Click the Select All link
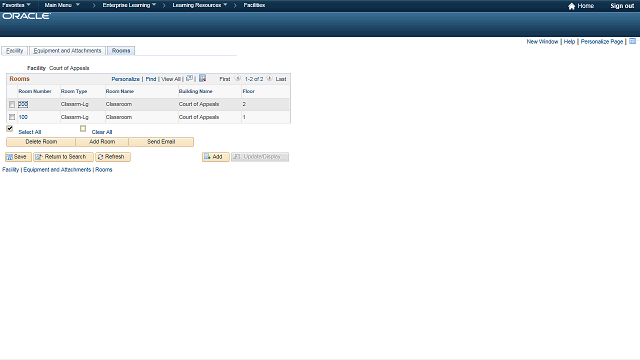Image resolution: width=640 pixels, height=360 pixels. click(30, 132)
